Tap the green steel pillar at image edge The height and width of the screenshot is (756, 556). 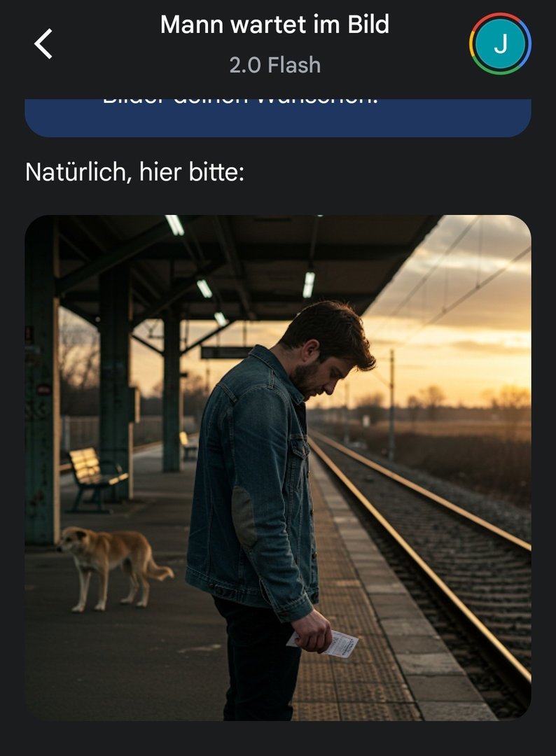(x=41, y=381)
